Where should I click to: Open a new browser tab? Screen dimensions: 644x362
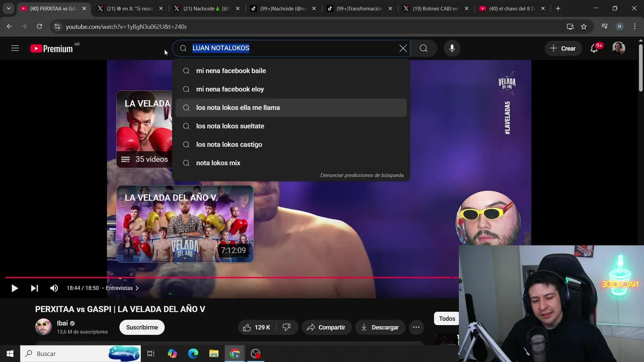[x=558, y=9]
